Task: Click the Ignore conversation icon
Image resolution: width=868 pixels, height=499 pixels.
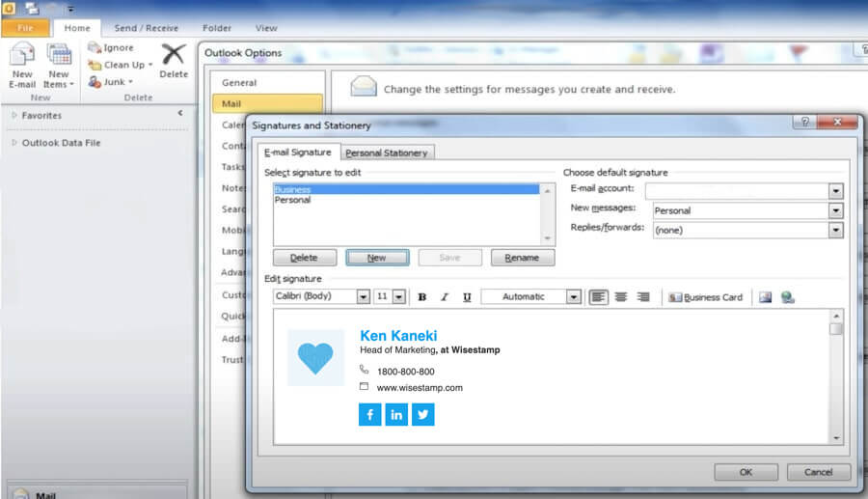Action: point(95,47)
